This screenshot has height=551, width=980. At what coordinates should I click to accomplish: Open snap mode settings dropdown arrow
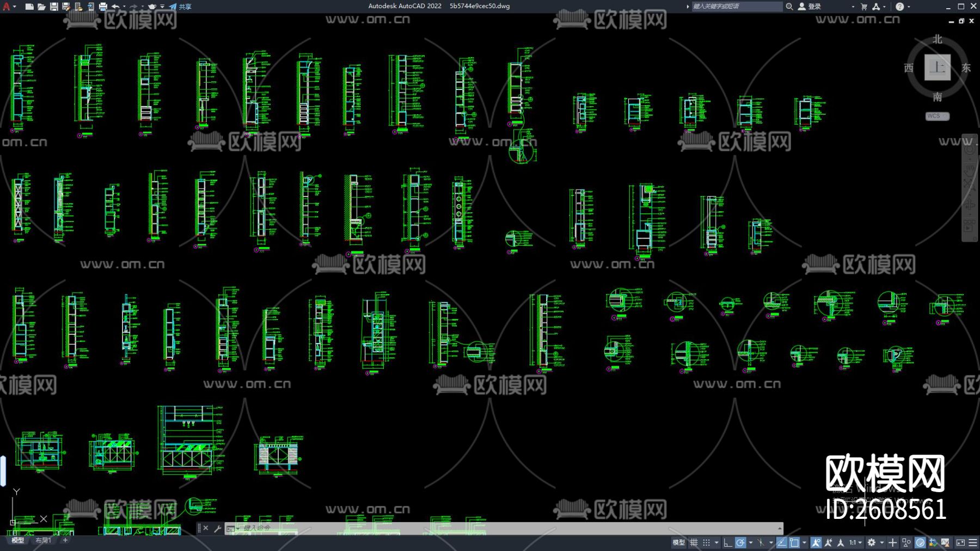716,543
